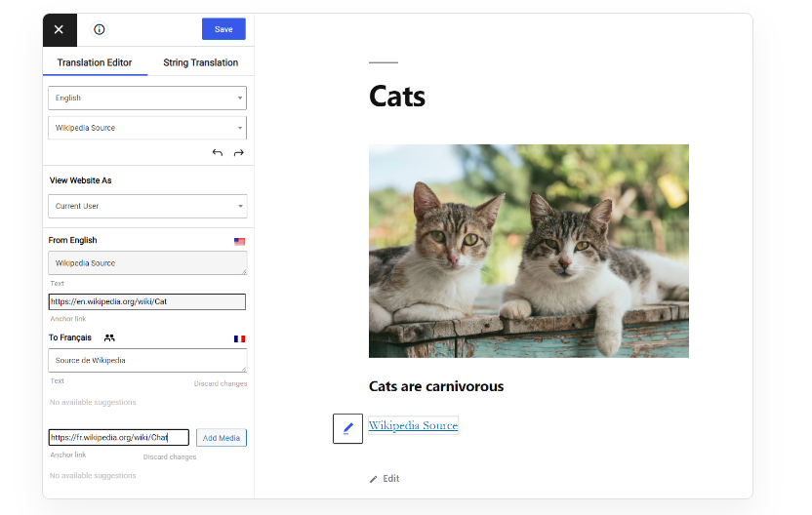The height and width of the screenshot is (515, 812).
Task: Click the From English Wikipedia Source text box
Action: click(x=147, y=263)
